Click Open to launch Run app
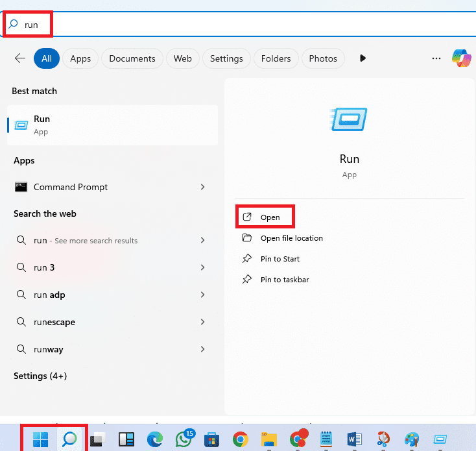 (265, 217)
